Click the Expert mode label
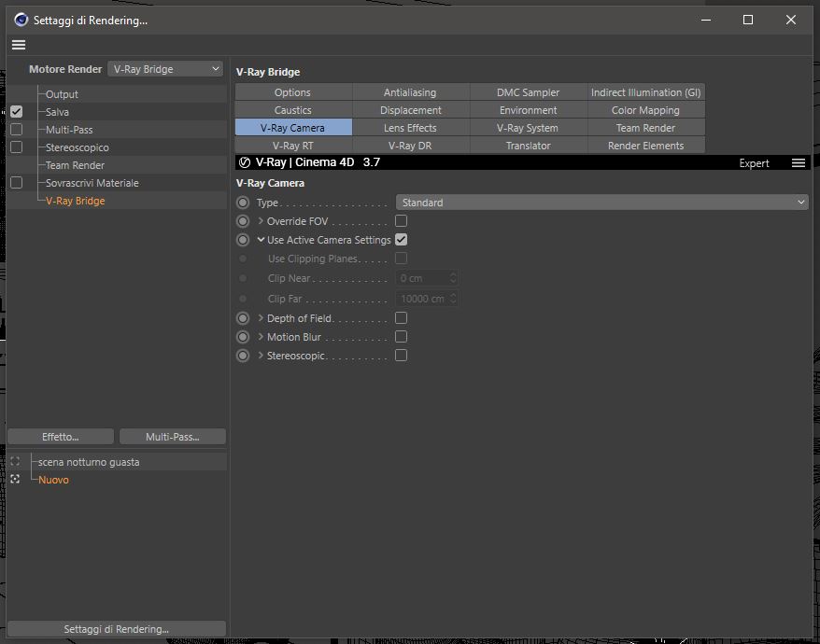 coord(754,163)
